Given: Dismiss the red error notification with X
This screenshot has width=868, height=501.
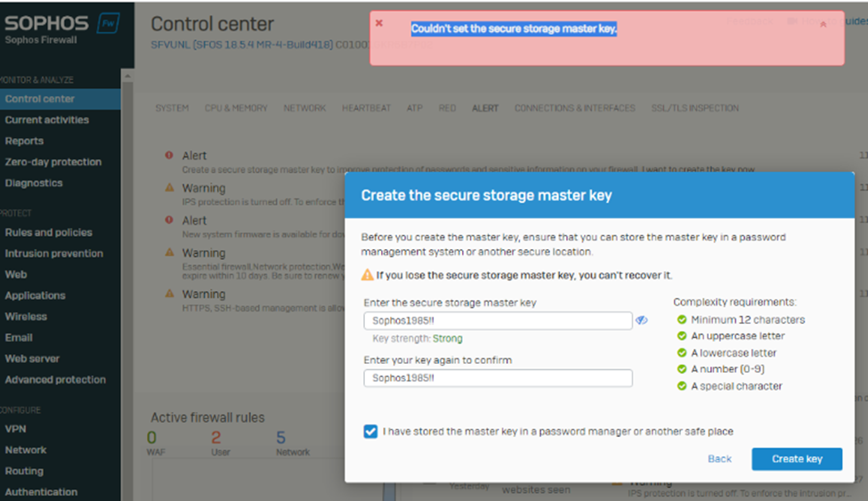Looking at the screenshot, I should 379,23.
